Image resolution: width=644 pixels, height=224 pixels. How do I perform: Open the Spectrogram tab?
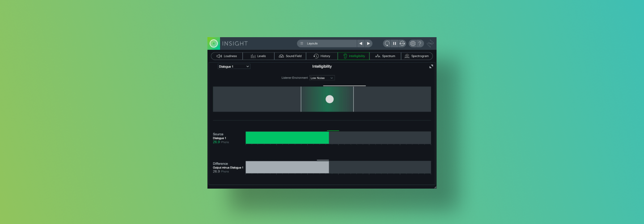point(417,56)
